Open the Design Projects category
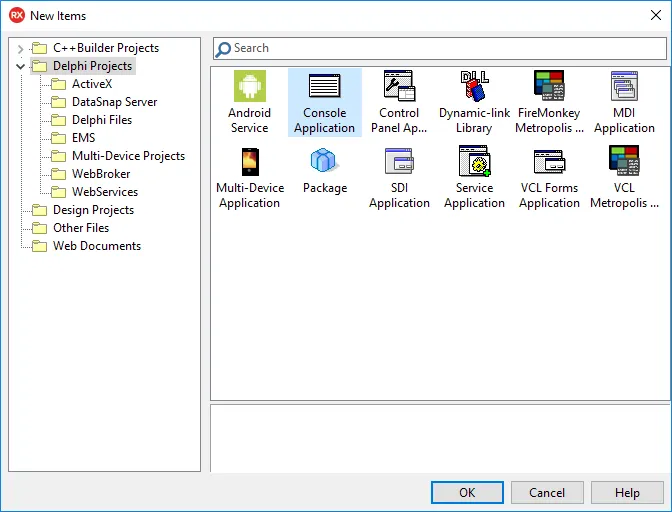 pyautogui.click(x=93, y=210)
